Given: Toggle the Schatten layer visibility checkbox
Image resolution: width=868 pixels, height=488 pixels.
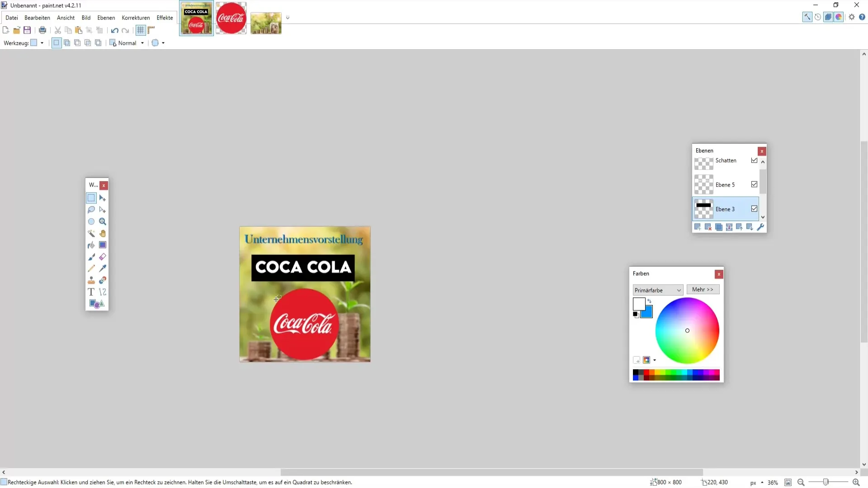Looking at the screenshot, I should 754,160.
